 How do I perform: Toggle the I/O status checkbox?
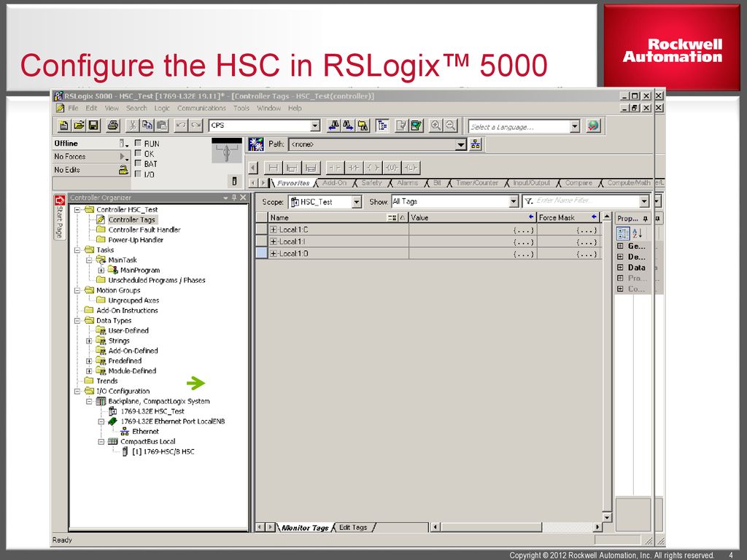[138, 174]
